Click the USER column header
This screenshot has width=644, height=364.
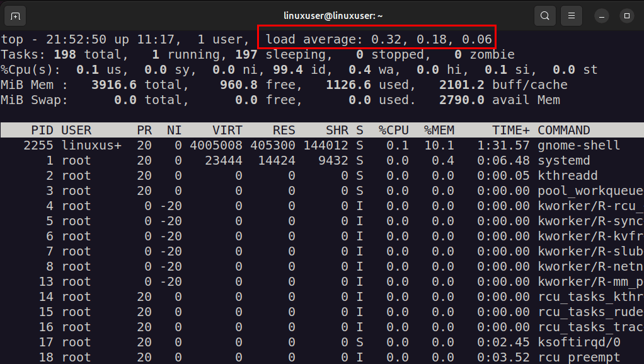(76, 131)
